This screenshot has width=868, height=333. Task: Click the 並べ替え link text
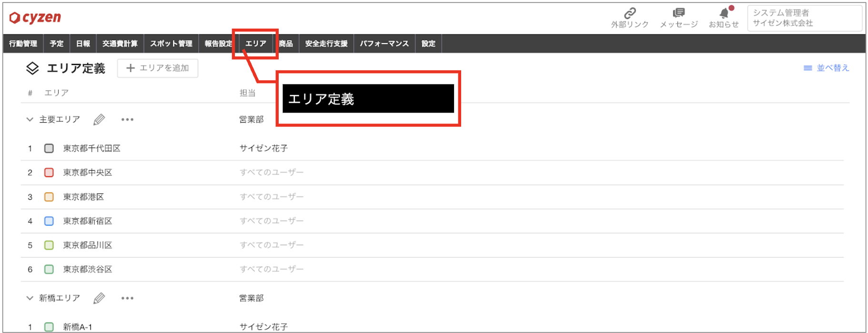click(833, 68)
